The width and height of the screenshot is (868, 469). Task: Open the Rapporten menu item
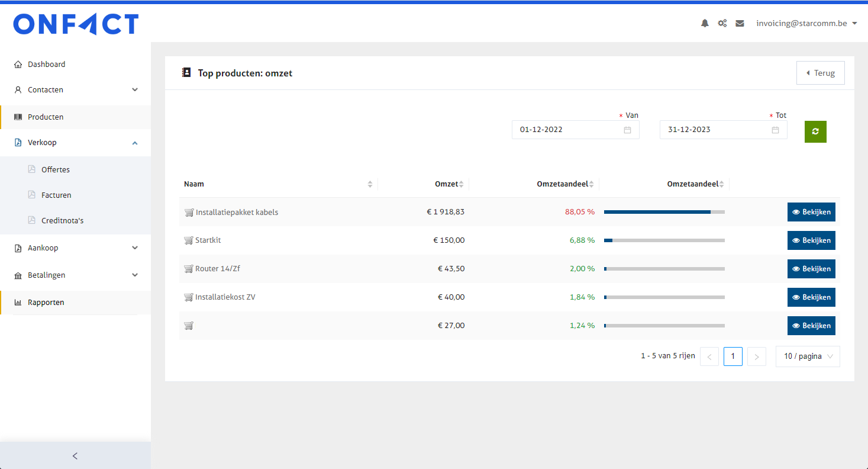46,303
